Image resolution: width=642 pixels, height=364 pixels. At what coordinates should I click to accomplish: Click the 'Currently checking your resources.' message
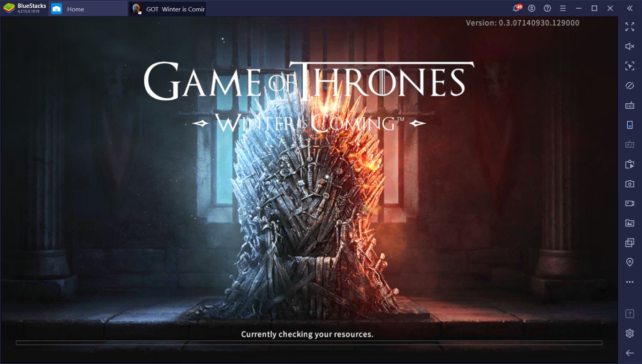(307, 334)
